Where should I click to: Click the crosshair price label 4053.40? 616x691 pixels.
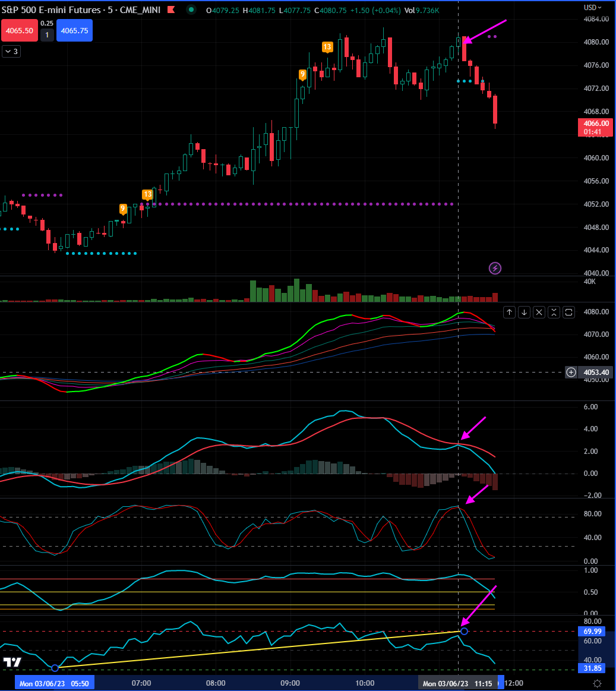596,373
